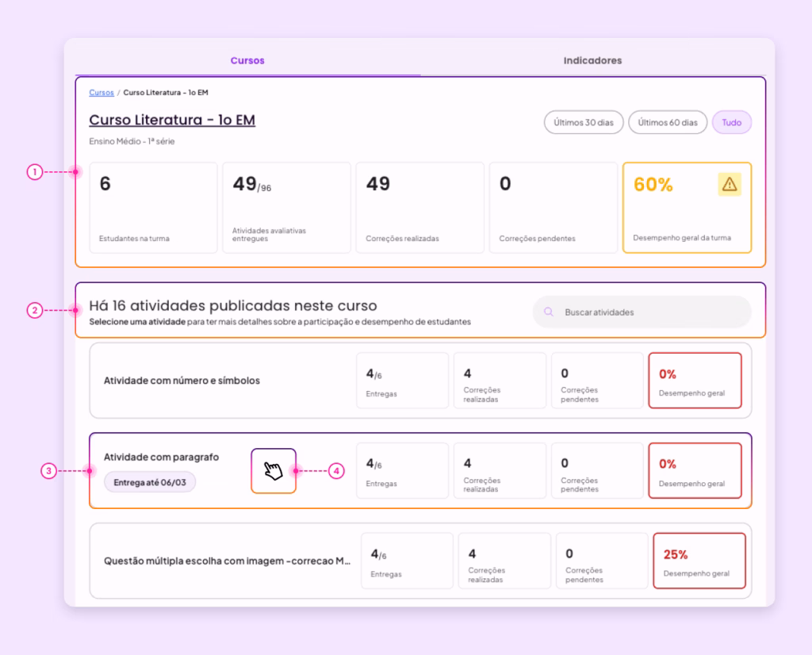Select the Últimos 60 dias filter

point(668,122)
